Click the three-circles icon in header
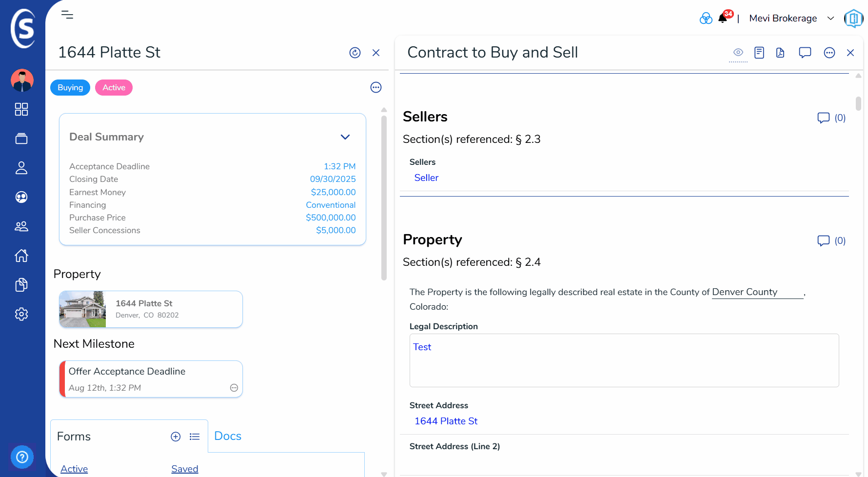The image size is (868, 477). coord(706,19)
